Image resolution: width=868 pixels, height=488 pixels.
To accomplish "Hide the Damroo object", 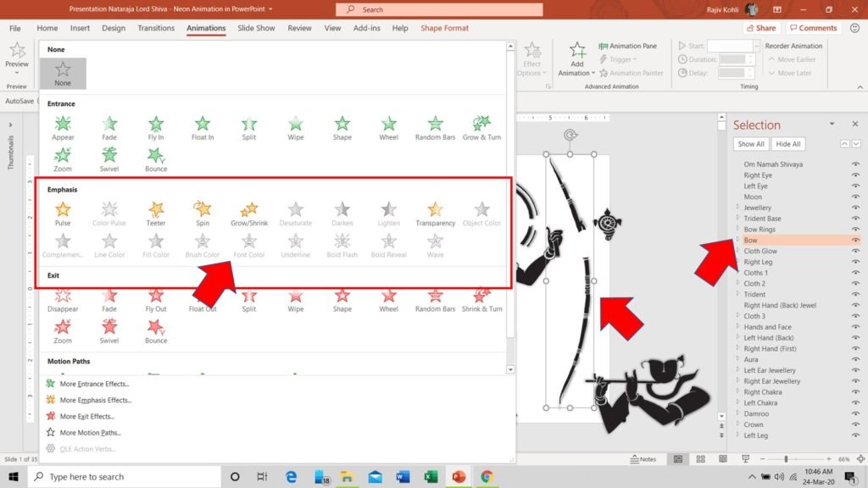I will pyautogui.click(x=855, y=413).
